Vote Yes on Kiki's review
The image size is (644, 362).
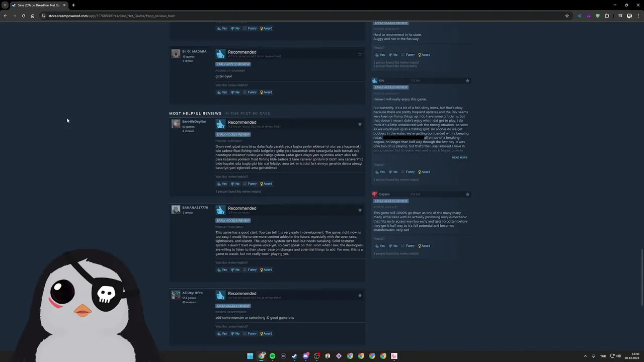point(380,172)
